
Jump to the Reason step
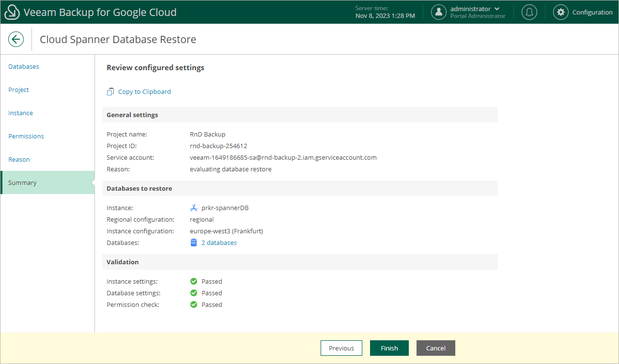[19, 159]
